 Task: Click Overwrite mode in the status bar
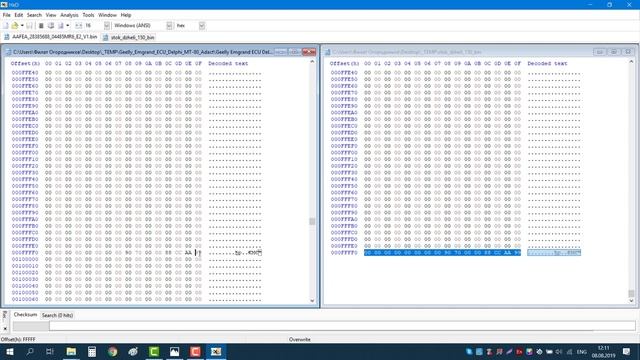click(x=300, y=339)
